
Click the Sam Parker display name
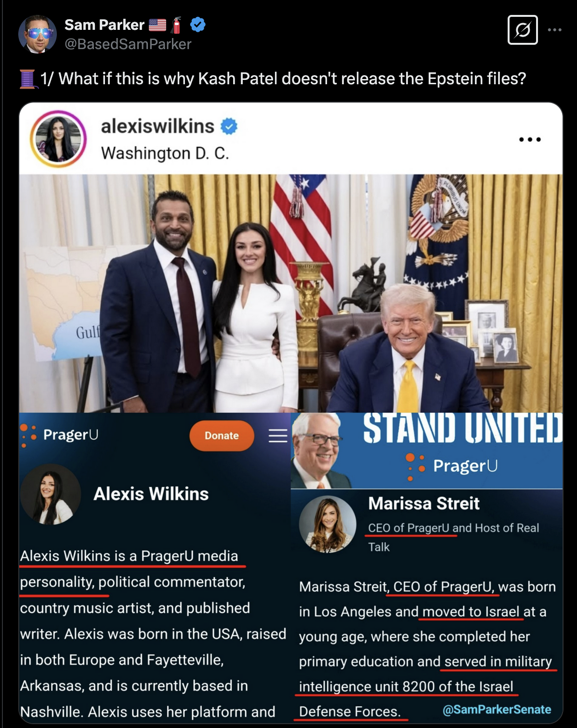click(105, 25)
